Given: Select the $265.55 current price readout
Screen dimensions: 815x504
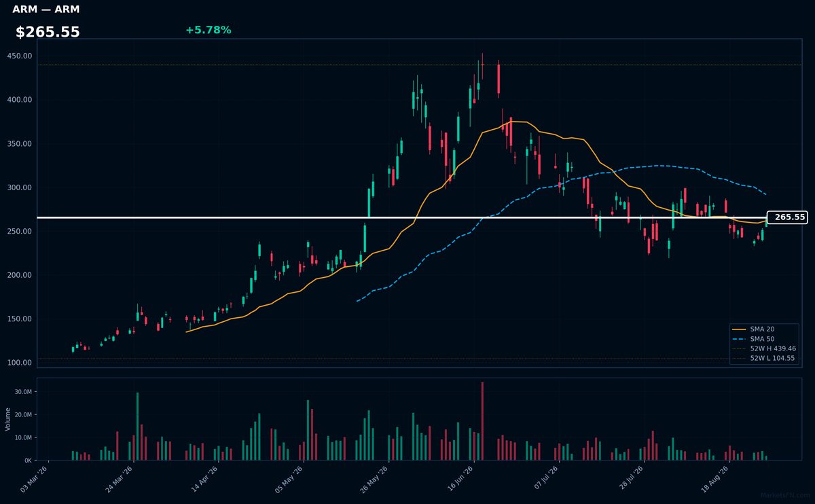Looking at the screenshot, I should (48, 32).
